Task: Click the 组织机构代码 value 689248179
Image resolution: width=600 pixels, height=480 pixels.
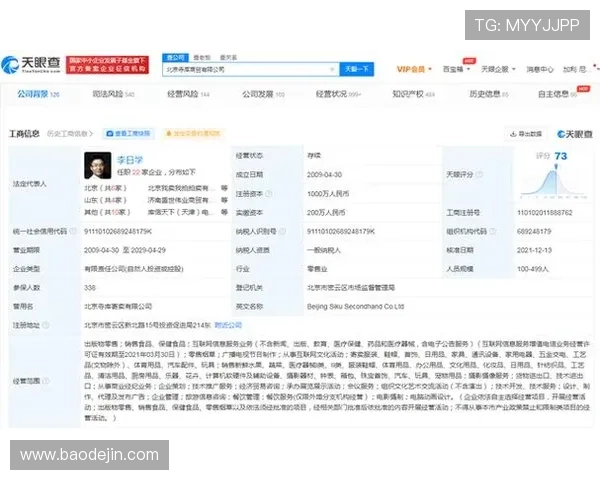Action: (x=534, y=231)
